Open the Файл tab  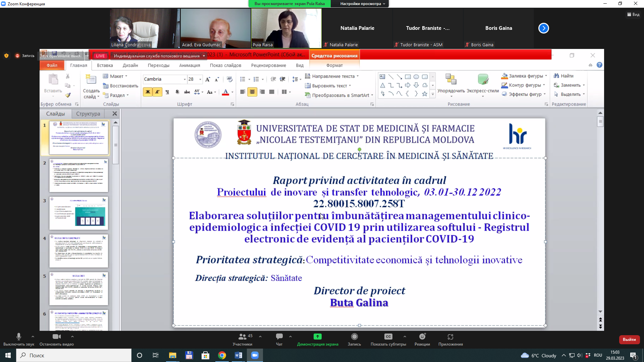pyautogui.click(x=52, y=65)
